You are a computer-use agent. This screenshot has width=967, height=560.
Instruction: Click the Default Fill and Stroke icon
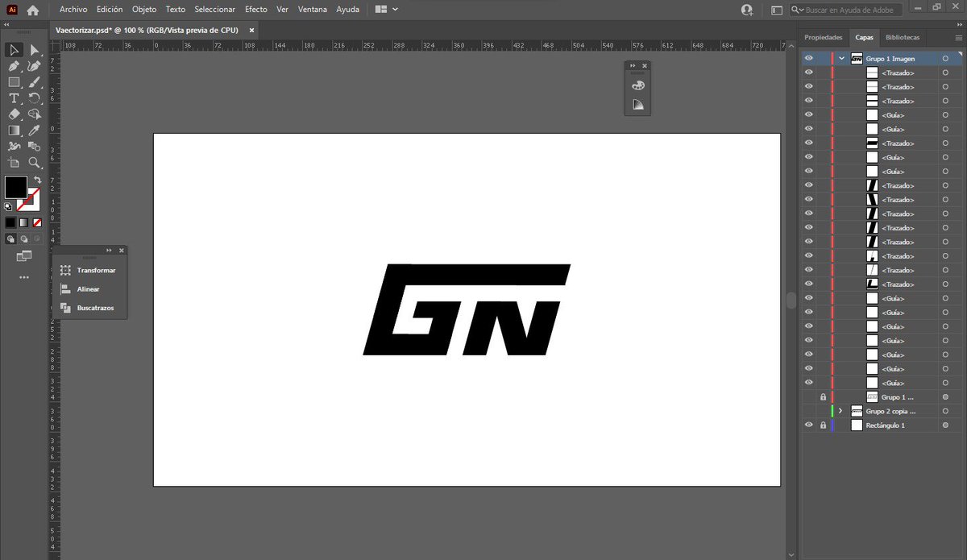8,206
